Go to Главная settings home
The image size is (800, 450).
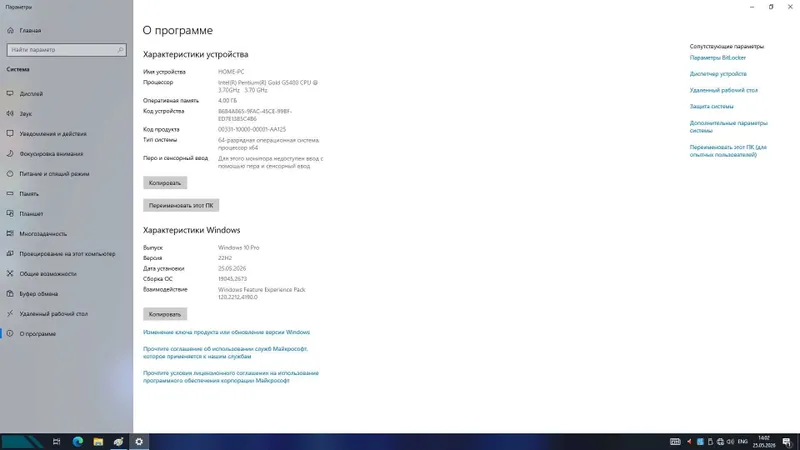click(x=30, y=31)
